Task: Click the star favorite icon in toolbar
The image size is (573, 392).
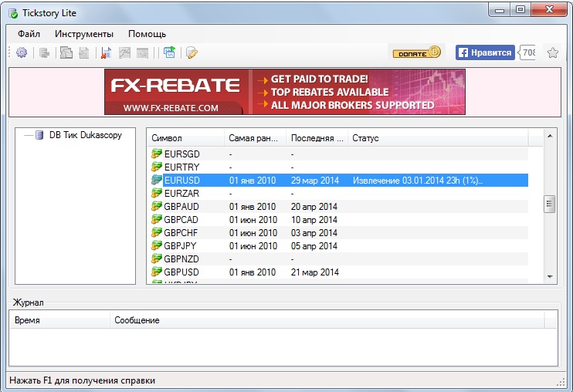Action: (553, 53)
